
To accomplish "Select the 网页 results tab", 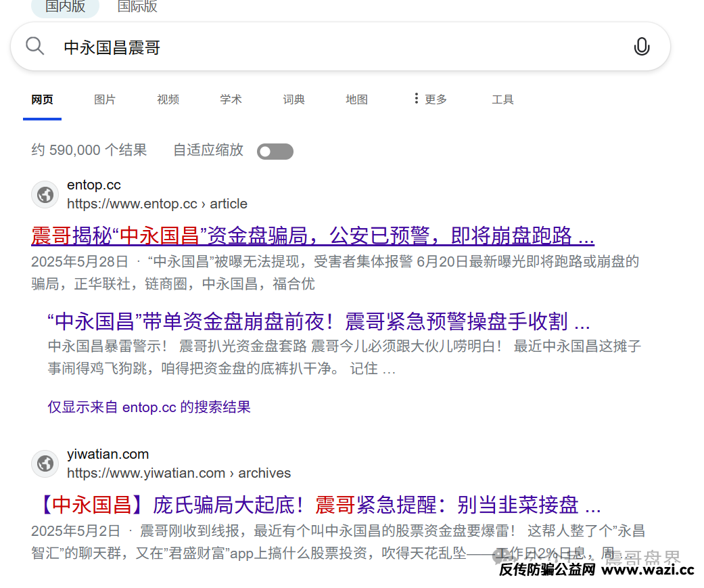I will point(42,99).
